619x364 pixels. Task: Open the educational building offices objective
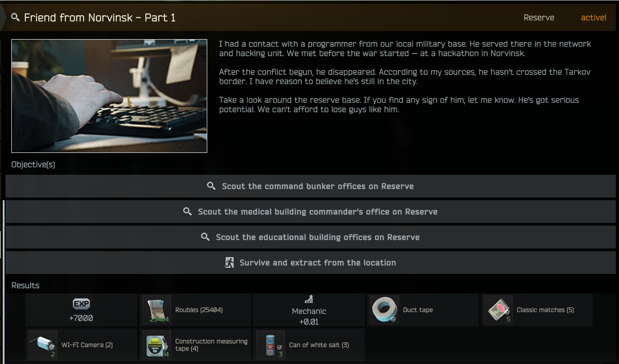311,237
